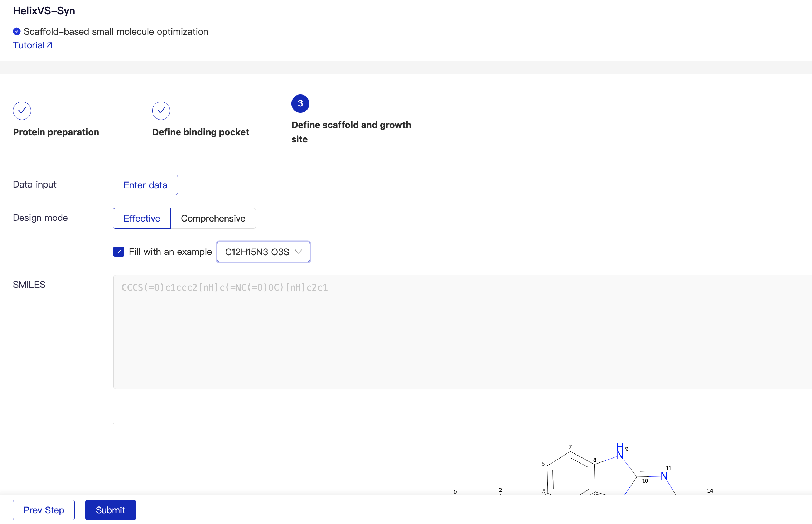Click inside the SMILES text field
This screenshot has width=812, height=524.
[462, 332]
